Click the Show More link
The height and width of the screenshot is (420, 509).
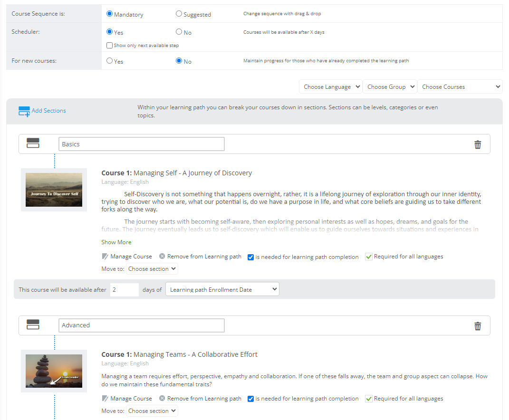(x=116, y=242)
